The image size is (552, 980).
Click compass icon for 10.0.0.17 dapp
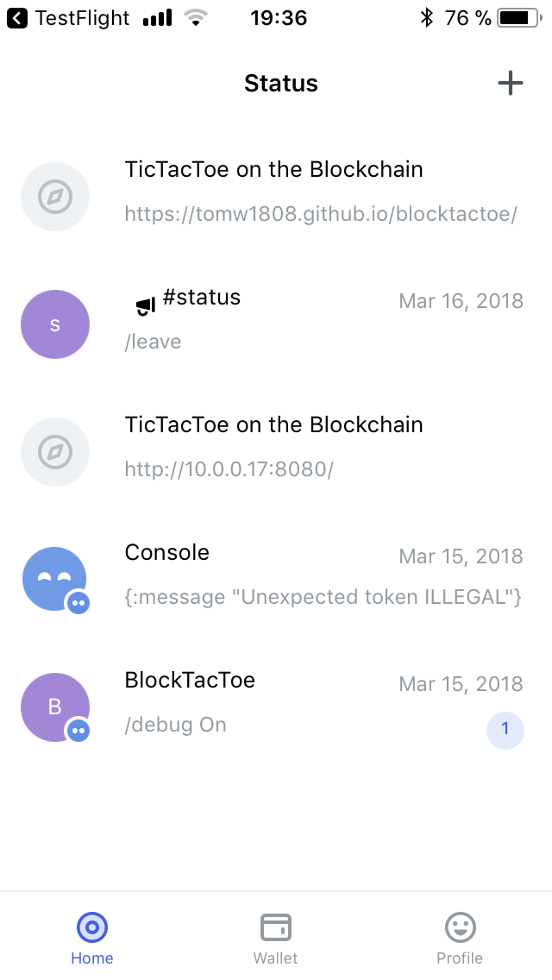click(x=55, y=452)
